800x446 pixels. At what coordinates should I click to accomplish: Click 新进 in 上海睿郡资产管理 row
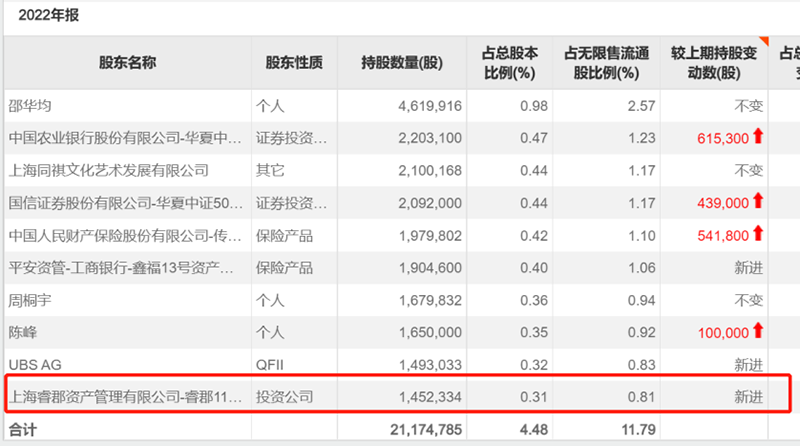point(748,397)
